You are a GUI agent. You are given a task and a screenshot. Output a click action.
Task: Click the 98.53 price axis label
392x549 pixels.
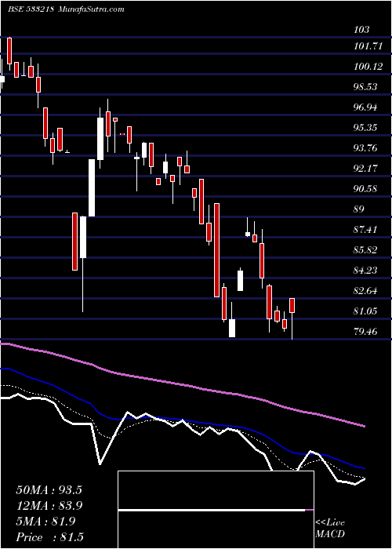366,86
